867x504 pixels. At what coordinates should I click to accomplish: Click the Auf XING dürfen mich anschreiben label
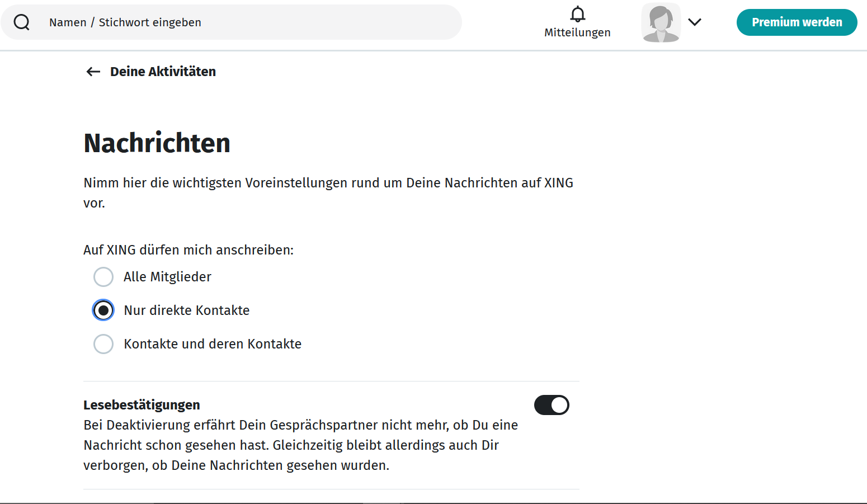(189, 250)
